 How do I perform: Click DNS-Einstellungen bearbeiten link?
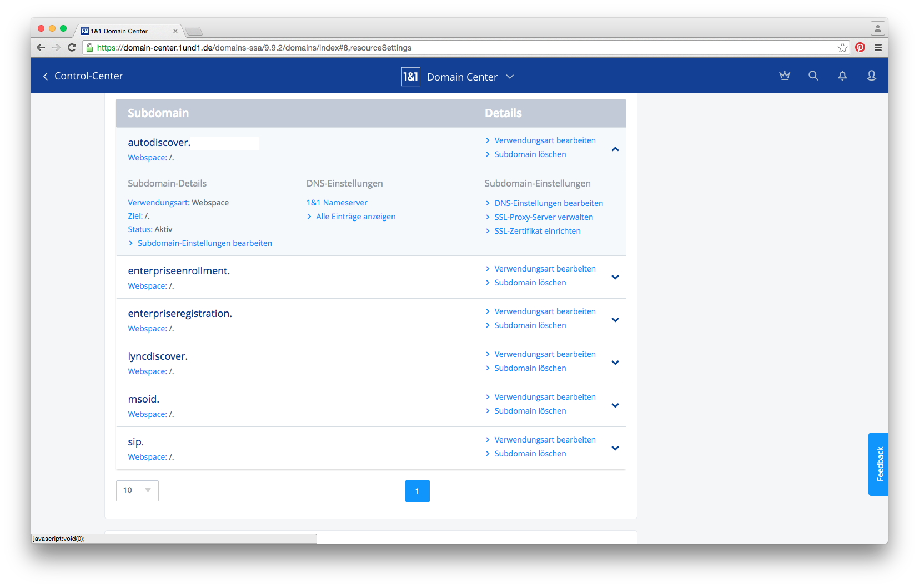coord(548,203)
